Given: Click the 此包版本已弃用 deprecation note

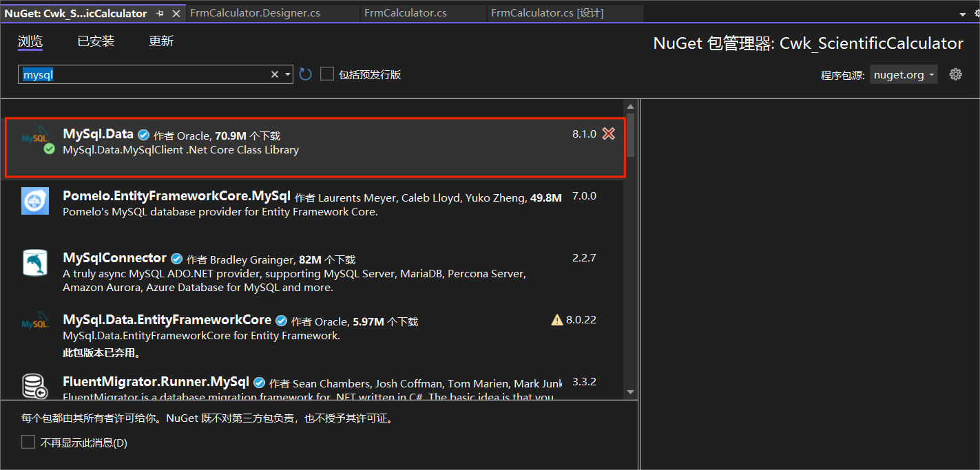Looking at the screenshot, I should (102, 353).
